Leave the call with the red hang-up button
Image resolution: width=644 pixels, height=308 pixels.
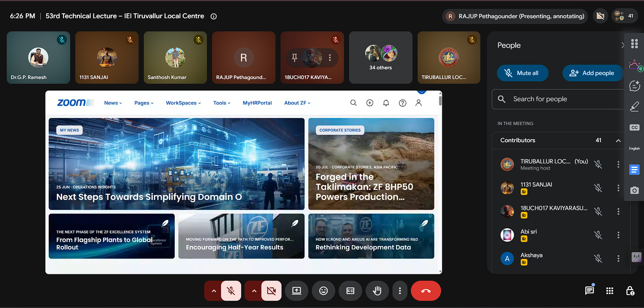pos(426,291)
